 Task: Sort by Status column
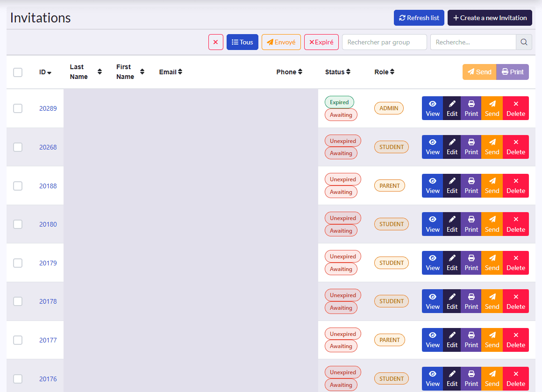[338, 72]
